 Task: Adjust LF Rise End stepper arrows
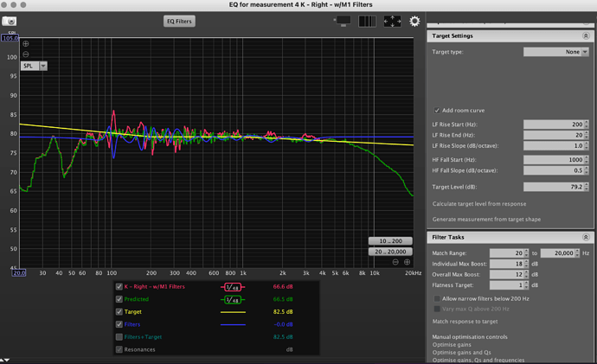[x=587, y=135]
